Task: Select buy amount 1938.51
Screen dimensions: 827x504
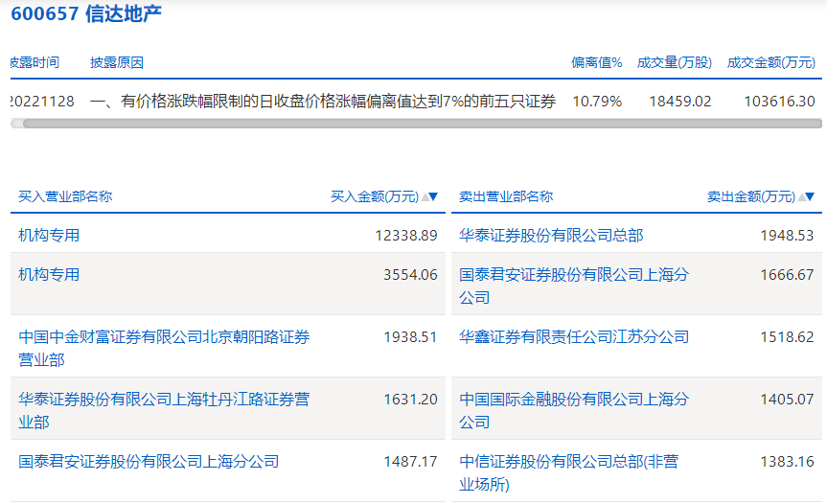Action: (410, 337)
